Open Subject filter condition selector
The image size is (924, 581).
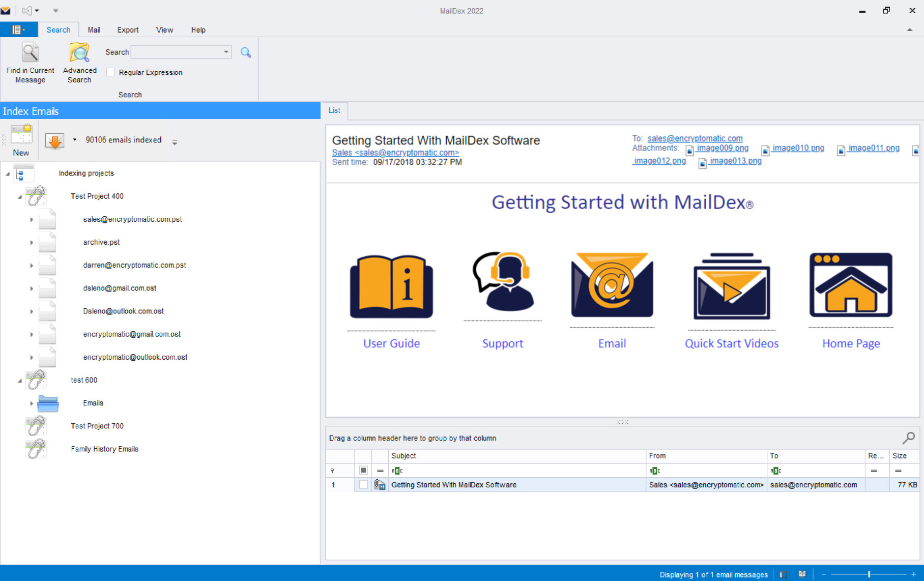(397, 471)
